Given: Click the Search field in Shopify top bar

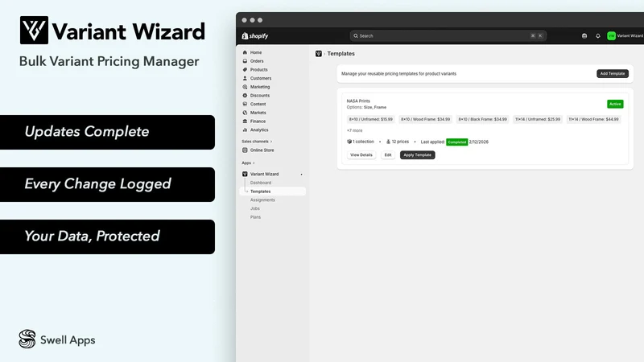Looking at the screenshot, I should (448, 35).
